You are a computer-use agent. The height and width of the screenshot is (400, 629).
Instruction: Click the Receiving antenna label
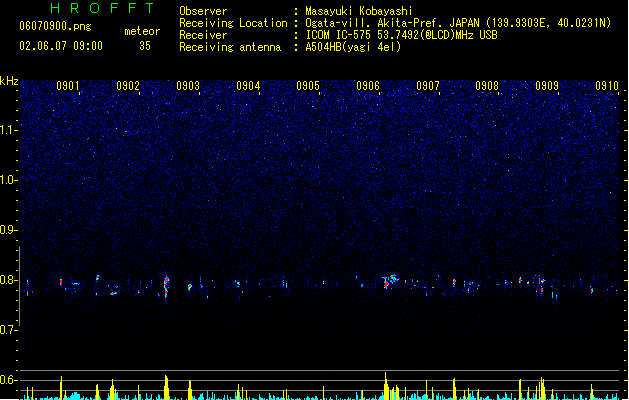230,47
